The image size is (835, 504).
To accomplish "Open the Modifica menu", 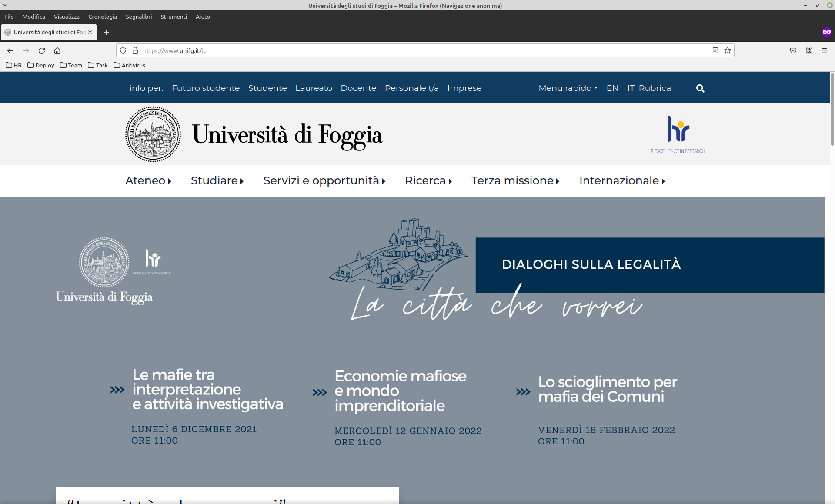I will pos(33,17).
